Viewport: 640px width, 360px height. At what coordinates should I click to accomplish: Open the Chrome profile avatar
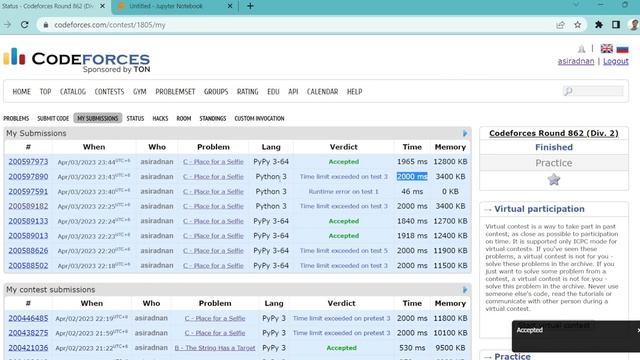point(634,25)
